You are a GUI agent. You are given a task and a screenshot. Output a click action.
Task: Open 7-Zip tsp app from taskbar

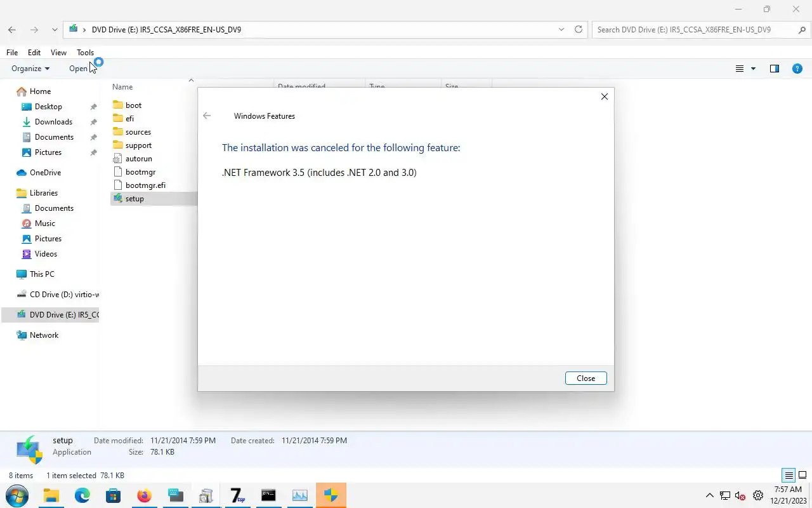click(238, 495)
